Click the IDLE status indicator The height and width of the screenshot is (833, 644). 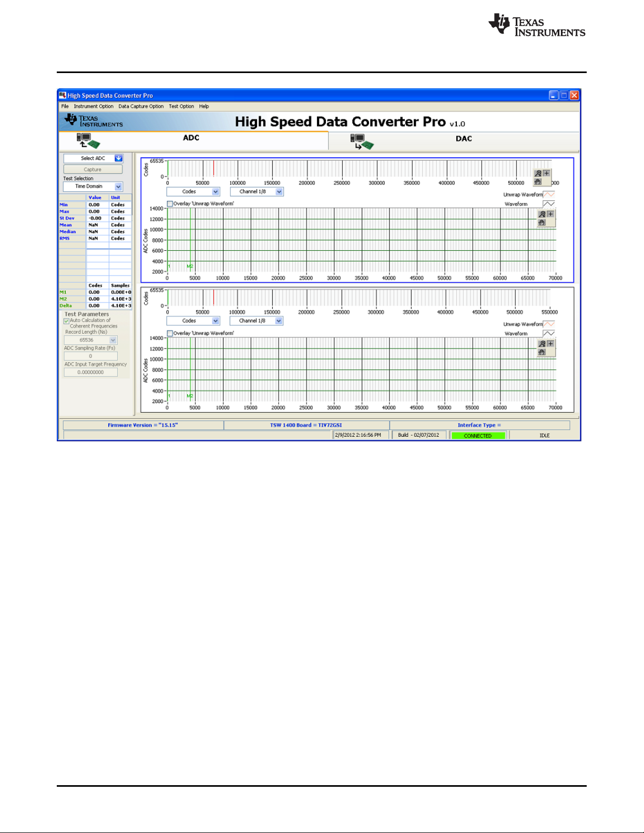(x=545, y=436)
